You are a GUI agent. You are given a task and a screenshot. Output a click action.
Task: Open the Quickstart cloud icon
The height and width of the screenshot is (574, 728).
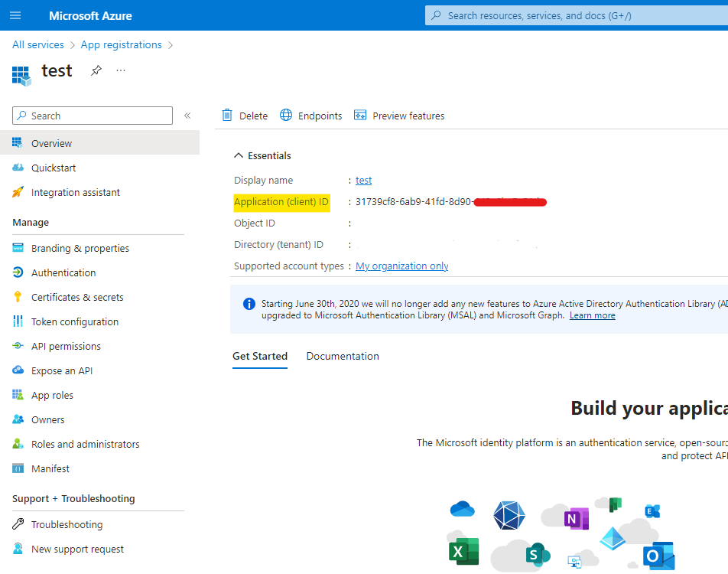[18, 168]
